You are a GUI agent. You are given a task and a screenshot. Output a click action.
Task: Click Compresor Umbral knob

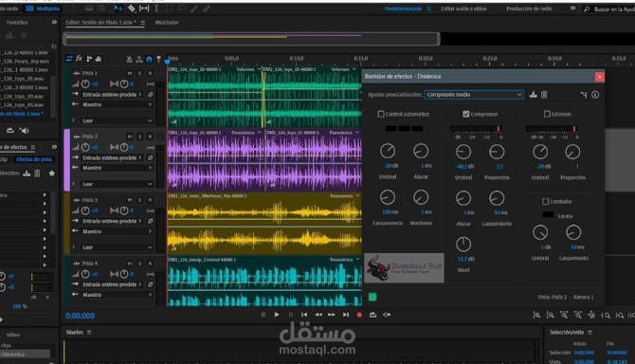[463, 153]
